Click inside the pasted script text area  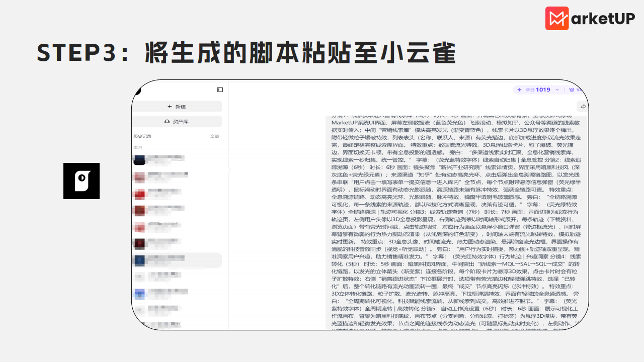[x=455, y=221]
